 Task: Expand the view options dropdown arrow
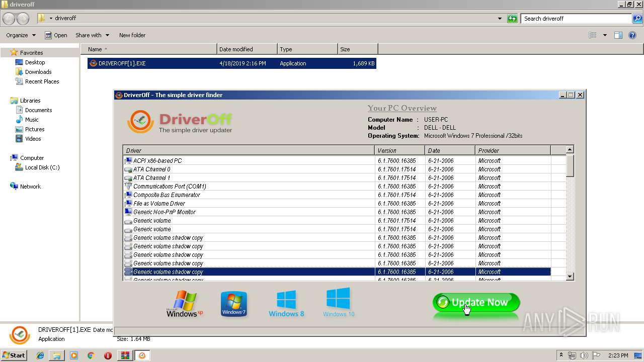[x=605, y=35]
